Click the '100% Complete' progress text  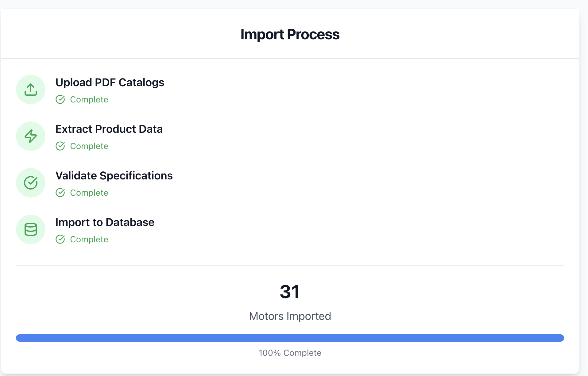point(290,353)
